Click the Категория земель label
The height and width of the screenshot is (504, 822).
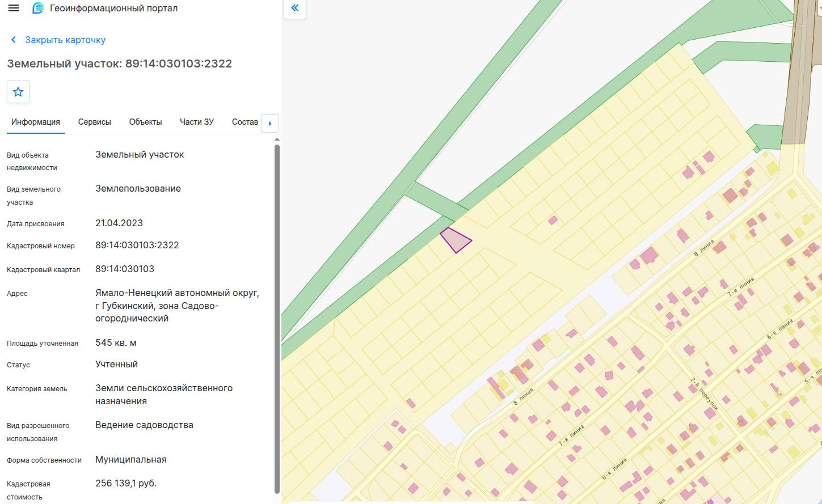(37, 389)
